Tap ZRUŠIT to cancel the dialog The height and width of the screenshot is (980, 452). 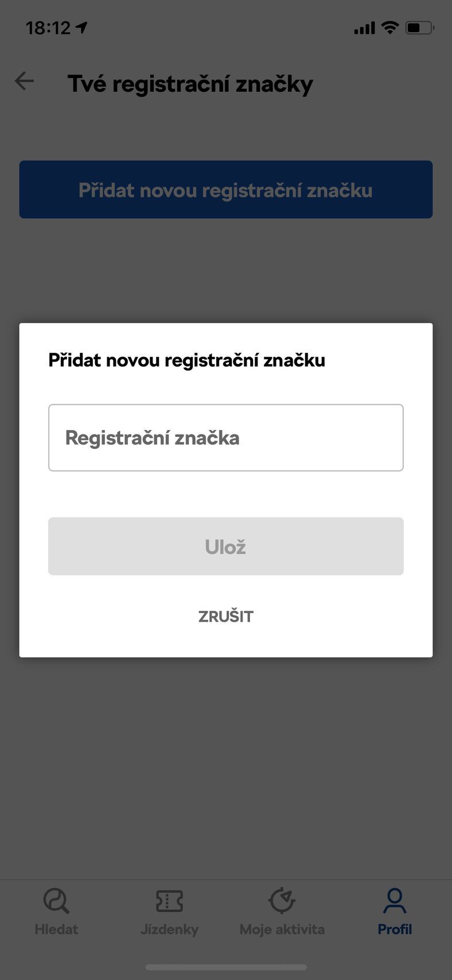click(225, 616)
